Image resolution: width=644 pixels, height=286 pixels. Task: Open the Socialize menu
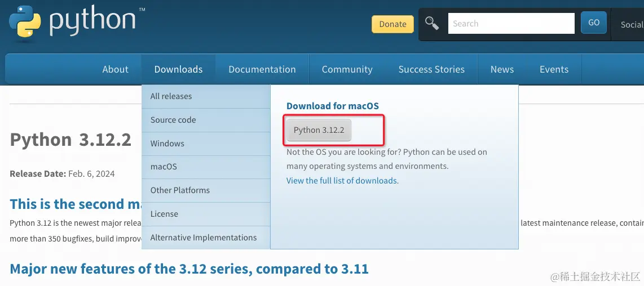[632, 25]
